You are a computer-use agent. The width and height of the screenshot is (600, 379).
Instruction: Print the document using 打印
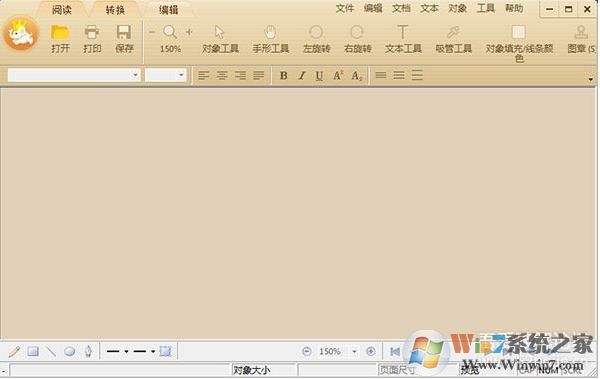pyautogui.click(x=92, y=39)
